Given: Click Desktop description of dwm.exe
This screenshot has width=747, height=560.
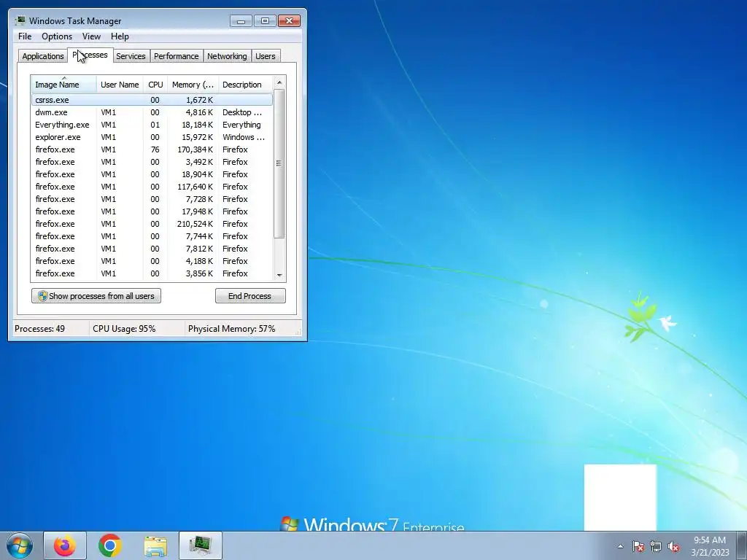Looking at the screenshot, I should point(242,112).
